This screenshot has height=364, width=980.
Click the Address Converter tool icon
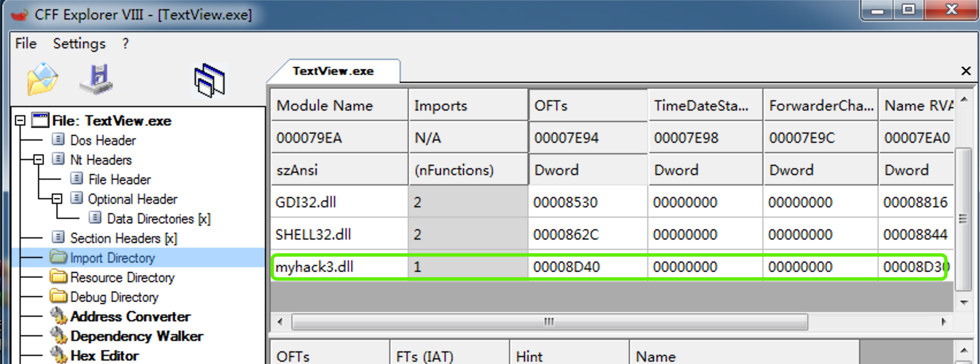pyautogui.click(x=59, y=316)
